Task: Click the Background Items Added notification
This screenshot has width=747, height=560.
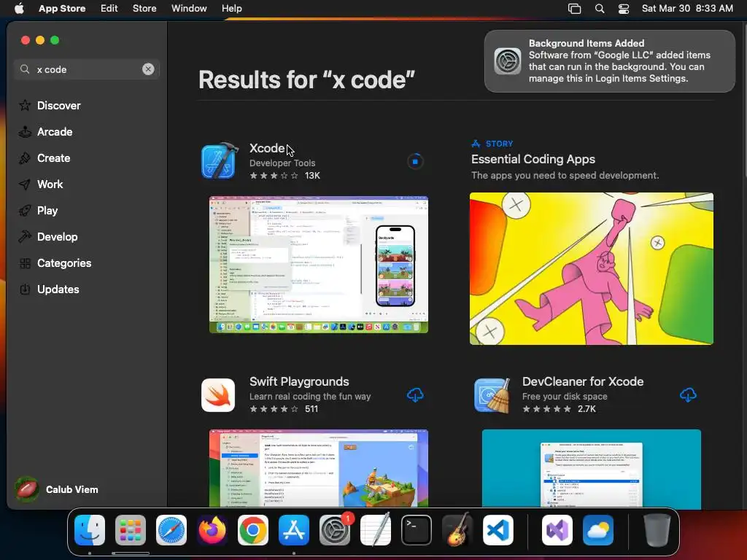Action: [609, 61]
